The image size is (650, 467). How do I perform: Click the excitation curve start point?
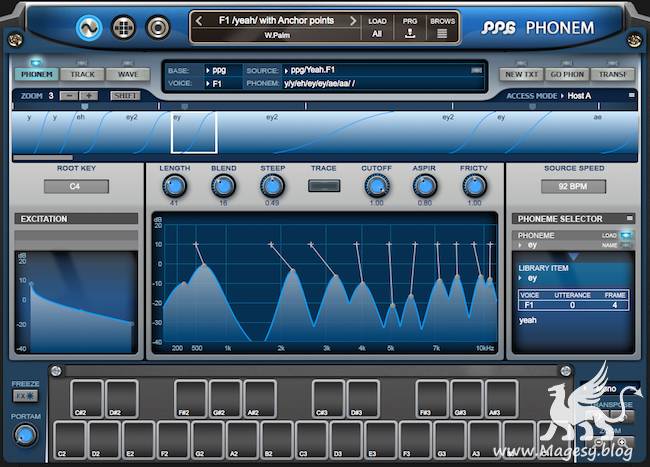click(31, 284)
